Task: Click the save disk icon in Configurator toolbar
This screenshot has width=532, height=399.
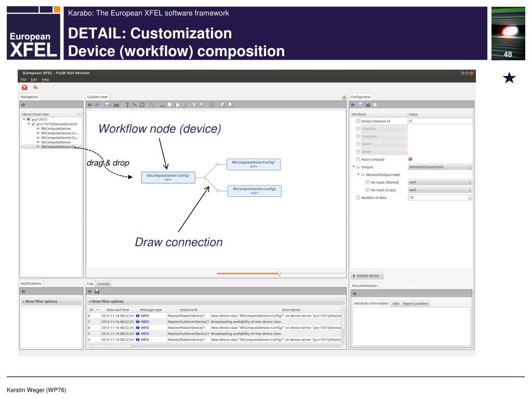Action: click(368, 105)
